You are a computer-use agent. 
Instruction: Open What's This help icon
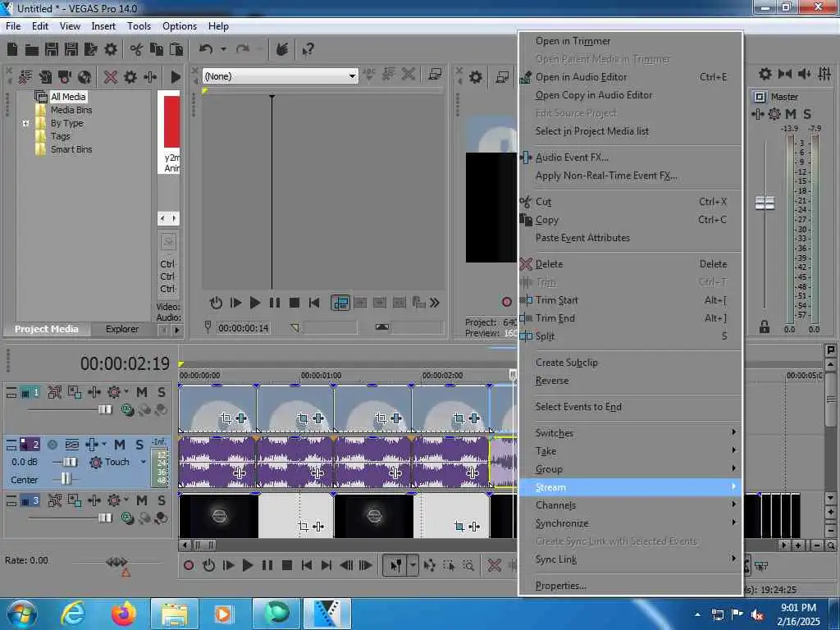click(x=308, y=50)
